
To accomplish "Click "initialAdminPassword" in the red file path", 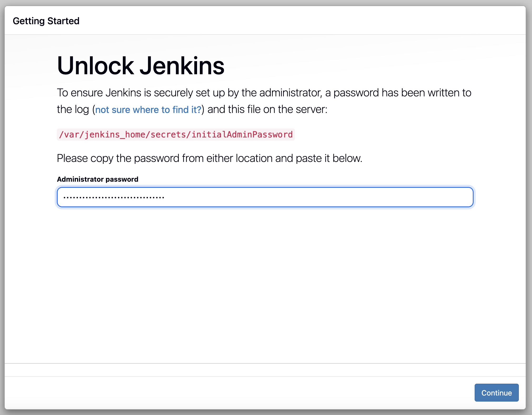I will click(x=242, y=135).
